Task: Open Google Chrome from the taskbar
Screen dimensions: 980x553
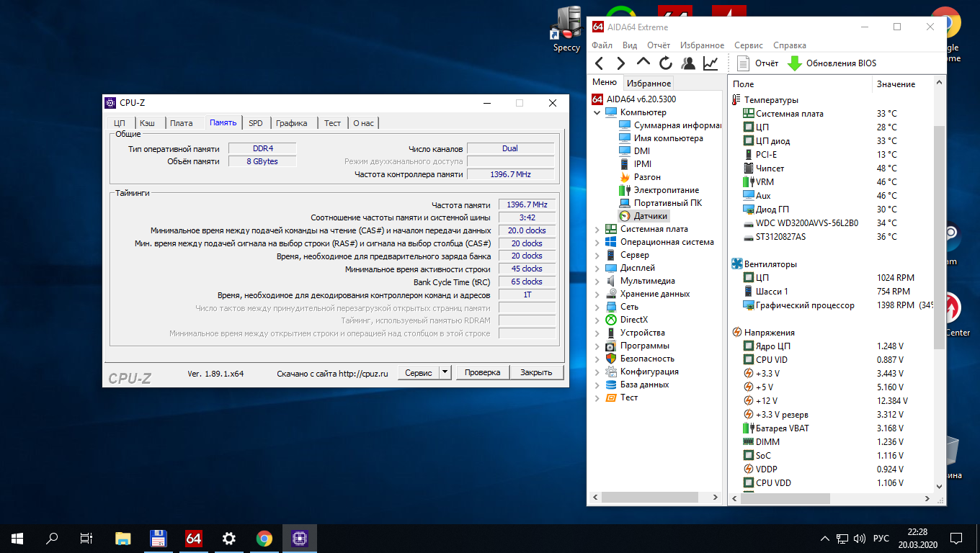Action: pyautogui.click(x=264, y=538)
